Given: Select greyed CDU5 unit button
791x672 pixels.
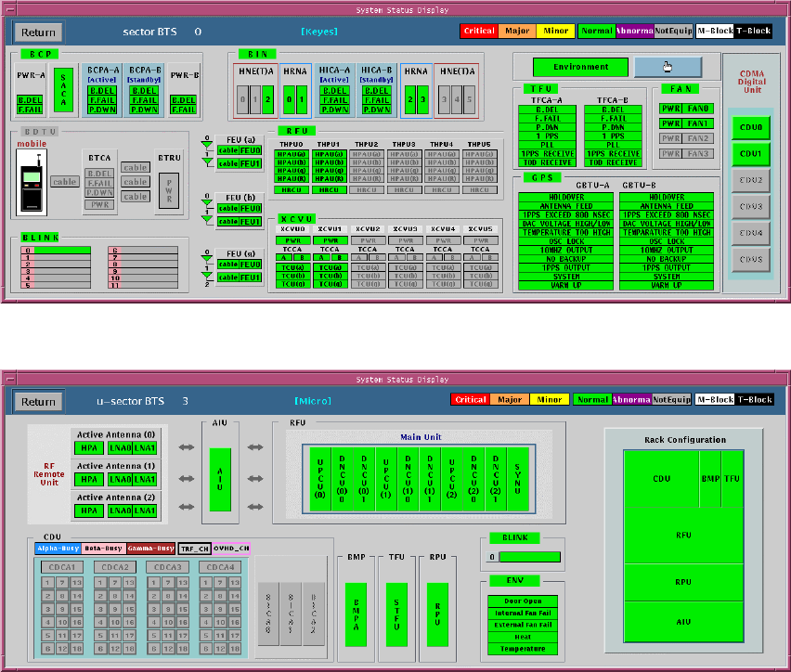Looking at the screenshot, I should pyautogui.click(x=751, y=259).
